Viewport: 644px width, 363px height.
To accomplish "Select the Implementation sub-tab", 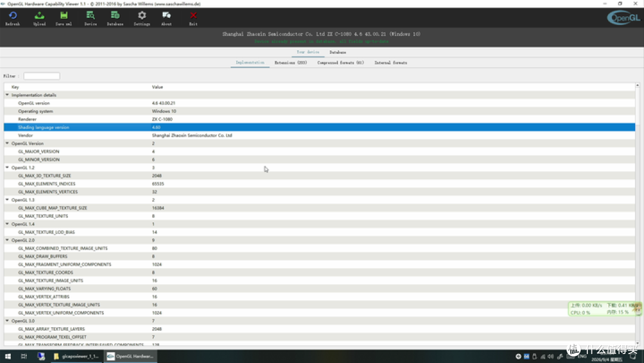I will [250, 63].
